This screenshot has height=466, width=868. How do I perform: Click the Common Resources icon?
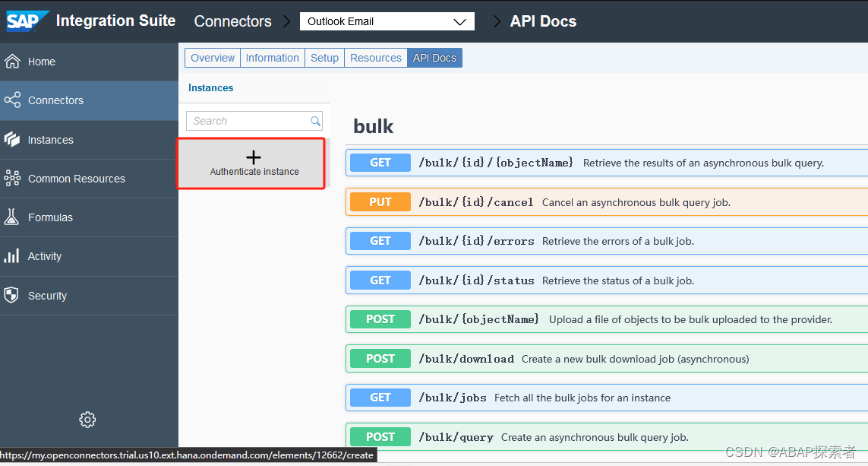pos(12,179)
